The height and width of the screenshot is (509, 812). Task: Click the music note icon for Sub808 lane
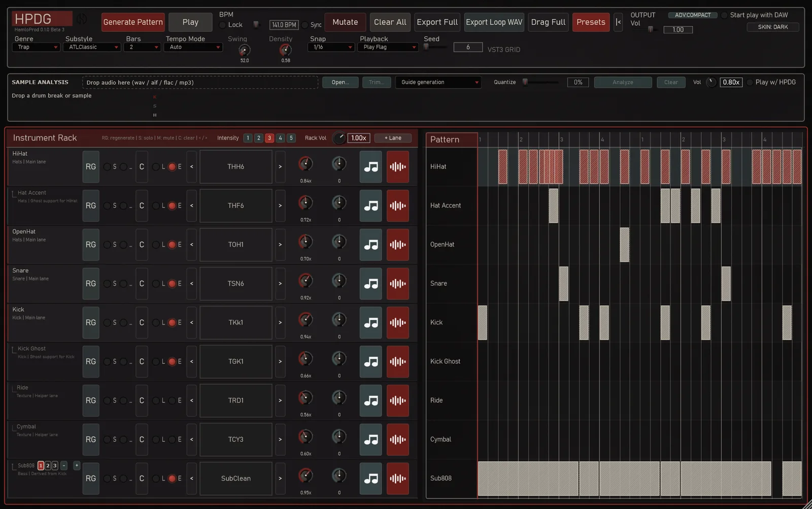point(370,479)
